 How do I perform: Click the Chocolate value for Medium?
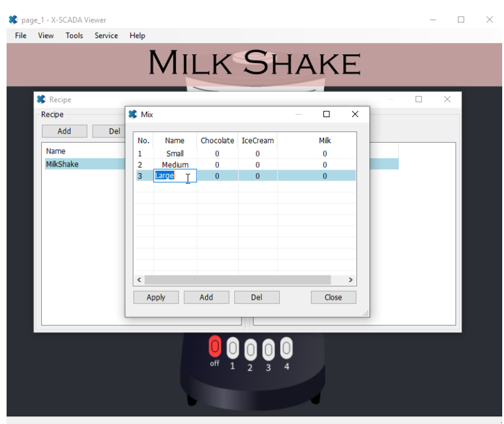(217, 165)
